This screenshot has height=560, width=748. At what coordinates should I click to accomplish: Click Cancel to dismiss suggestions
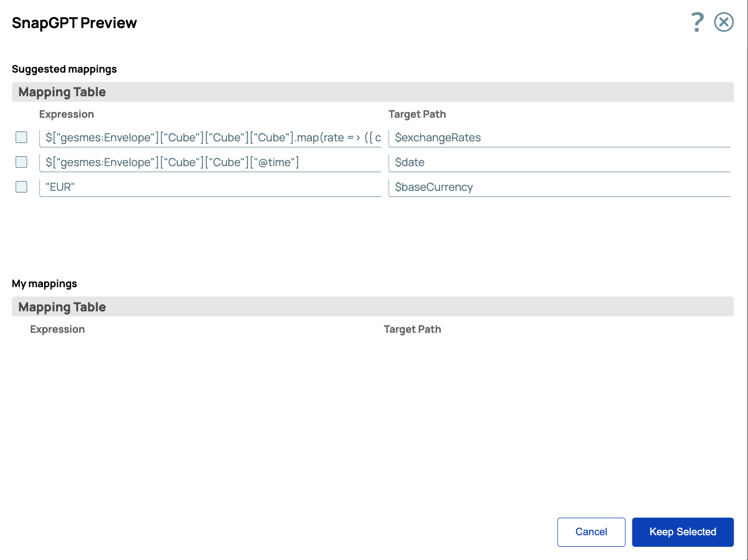coord(591,532)
